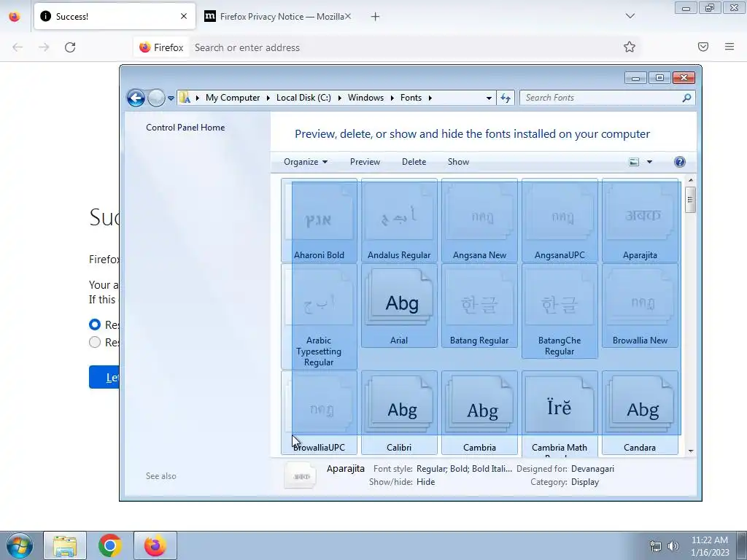This screenshot has width=747, height=560.
Task: Expand the My Computer breadcrumb arrow
Action: (x=269, y=98)
